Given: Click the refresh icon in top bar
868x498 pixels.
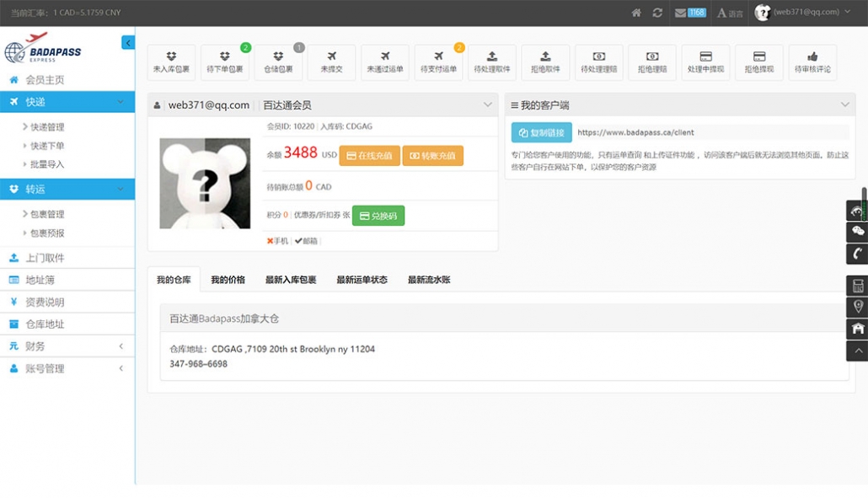Looking at the screenshot, I should (657, 13).
